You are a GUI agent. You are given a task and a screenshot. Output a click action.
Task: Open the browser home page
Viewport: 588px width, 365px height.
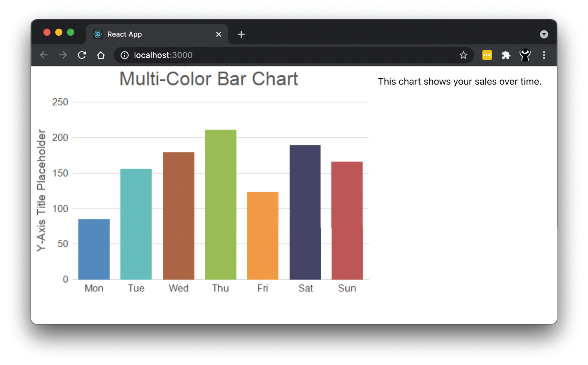[x=101, y=55]
